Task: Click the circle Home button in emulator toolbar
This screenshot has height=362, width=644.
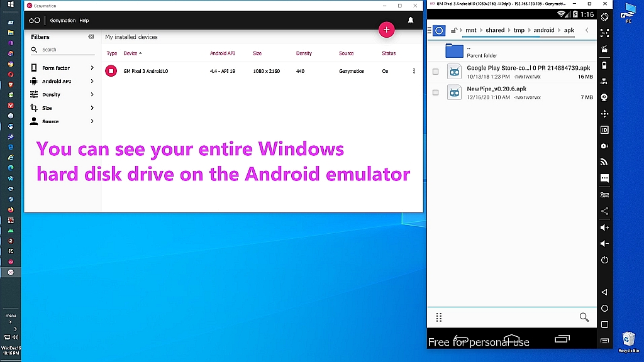Action: 604,308
